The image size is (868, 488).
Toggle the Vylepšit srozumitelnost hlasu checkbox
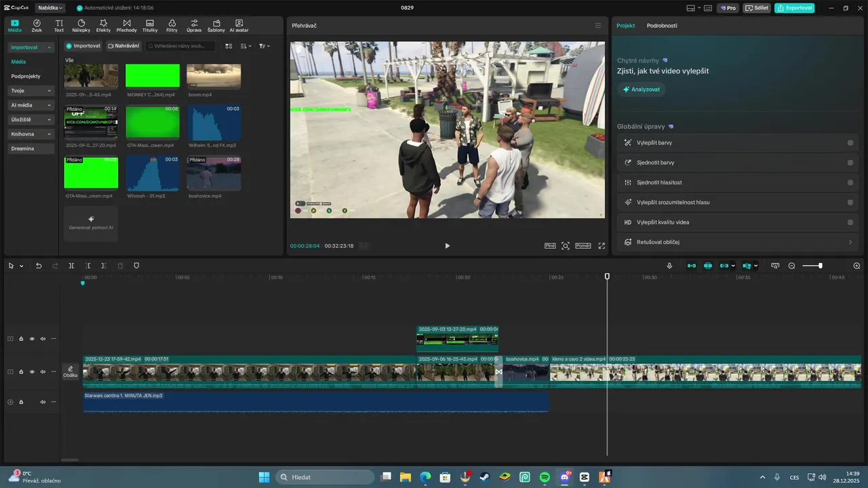tap(850, 203)
